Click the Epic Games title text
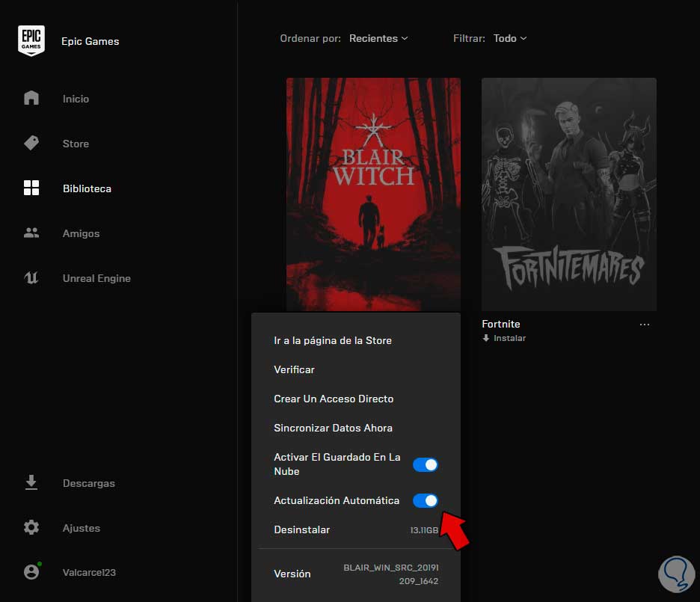The width and height of the screenshot is (700, 602). 90,41
